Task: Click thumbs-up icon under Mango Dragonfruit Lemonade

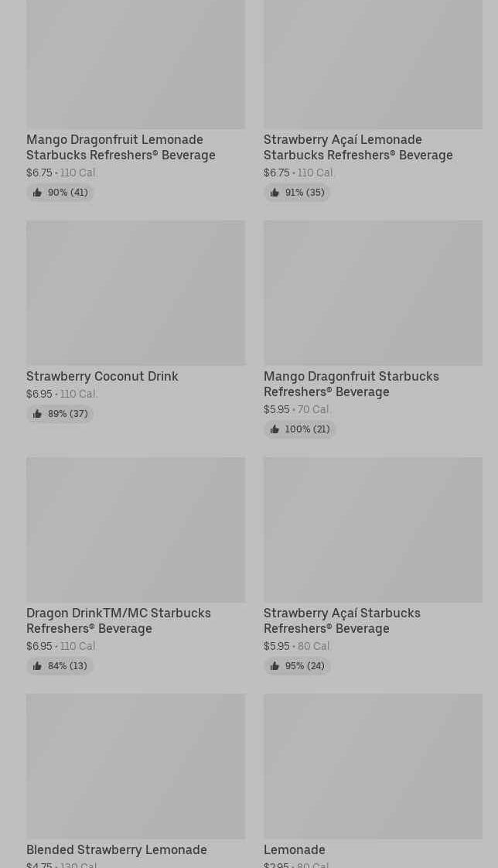Action: pos(37,193)
